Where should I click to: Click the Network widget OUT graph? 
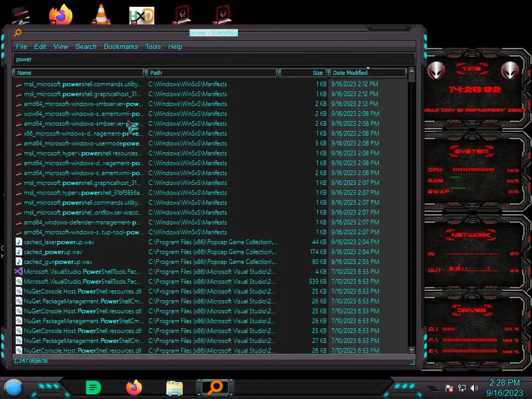(x=472, y=268)
